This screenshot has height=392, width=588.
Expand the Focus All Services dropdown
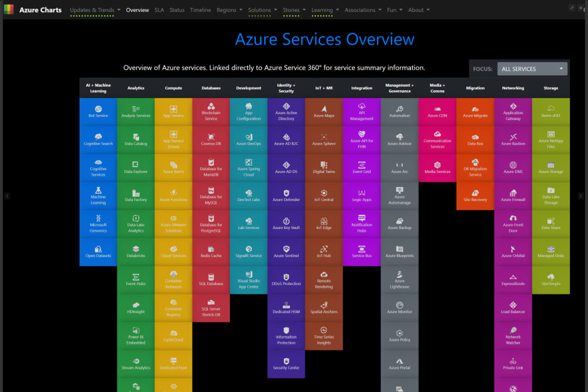point(532,69)
